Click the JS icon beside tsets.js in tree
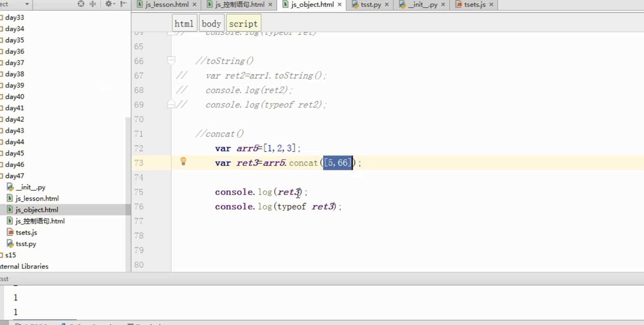The height and width of the screenshot is (325, 644). pos(10,232)
